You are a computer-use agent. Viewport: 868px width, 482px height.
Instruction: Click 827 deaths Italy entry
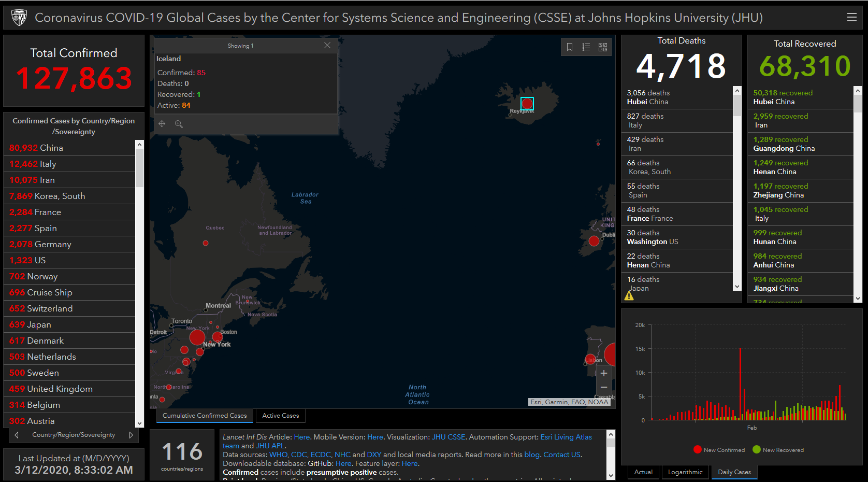tap(677, 121)
